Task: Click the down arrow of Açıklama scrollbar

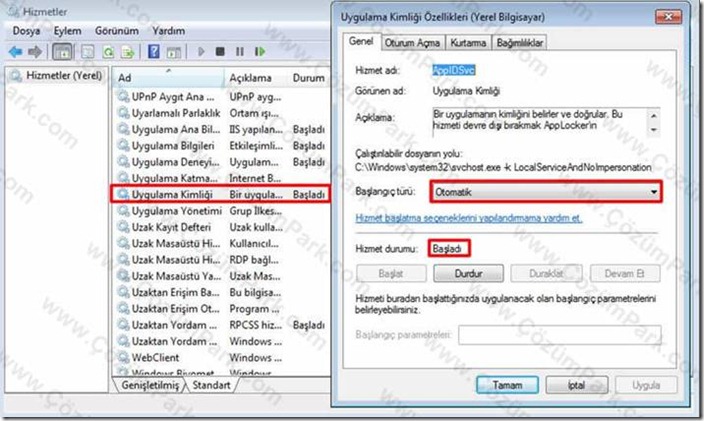Action: click(x=654, y=130)
